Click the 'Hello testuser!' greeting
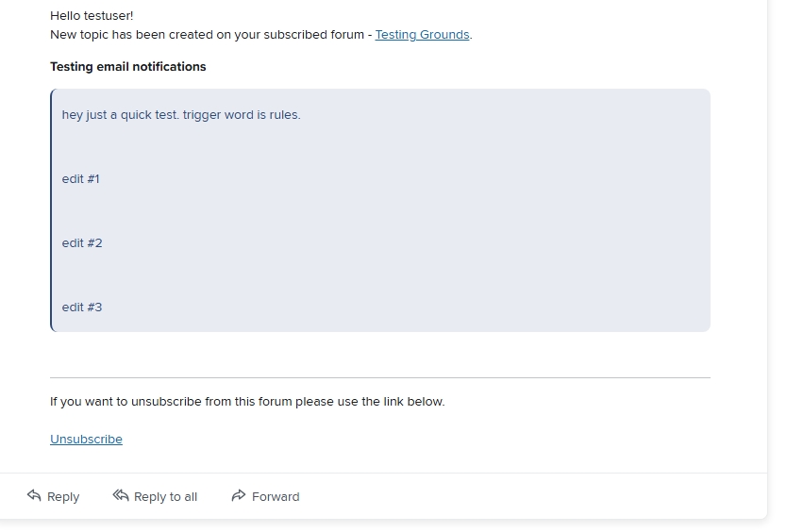This screenshot has width=787, height=532. [92, 16]
